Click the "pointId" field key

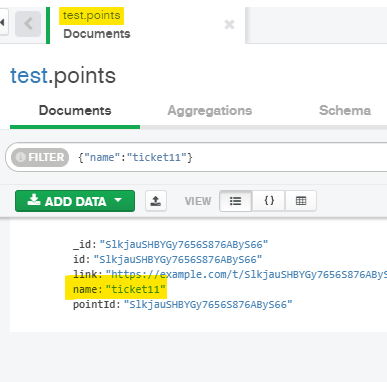pos(96,304)
